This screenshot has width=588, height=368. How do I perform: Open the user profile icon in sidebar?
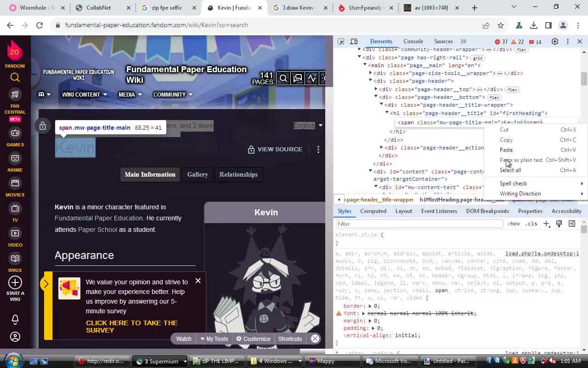coord(15,337)
